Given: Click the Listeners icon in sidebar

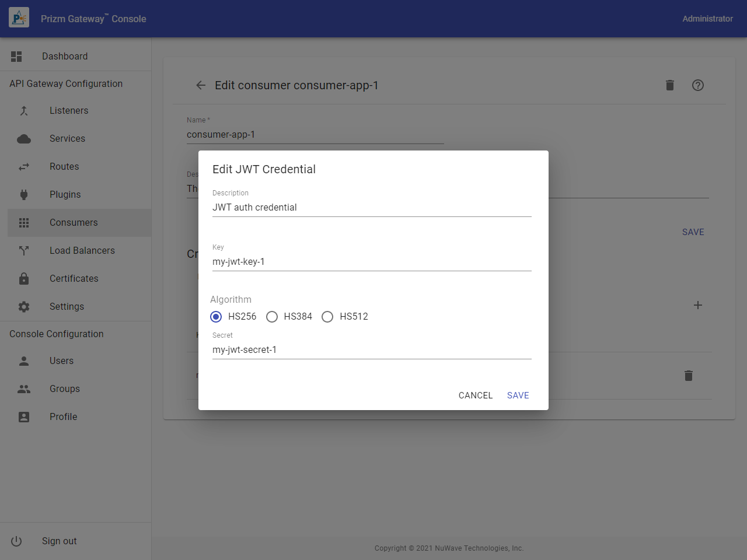Looking at the screenshot, I should (x=24, y=111).
